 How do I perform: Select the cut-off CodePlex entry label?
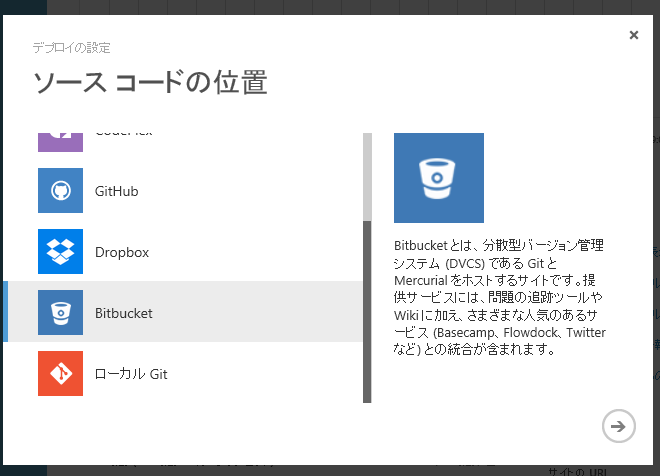click(x=124, y=134)
